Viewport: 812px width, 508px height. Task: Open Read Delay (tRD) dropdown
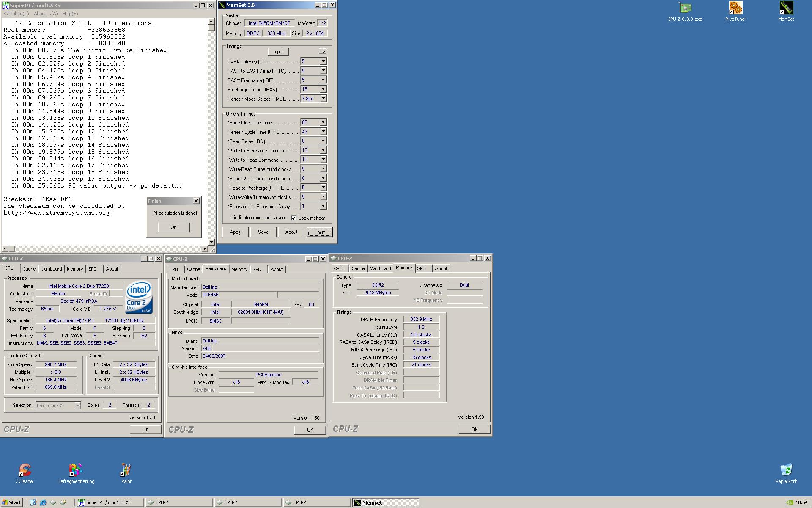point(323,141)
